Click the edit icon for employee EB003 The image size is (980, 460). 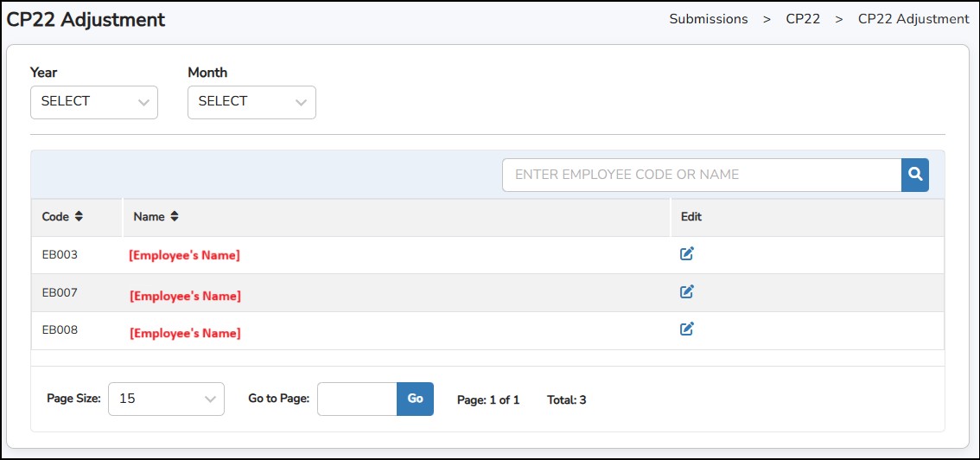tap(687, 253)
